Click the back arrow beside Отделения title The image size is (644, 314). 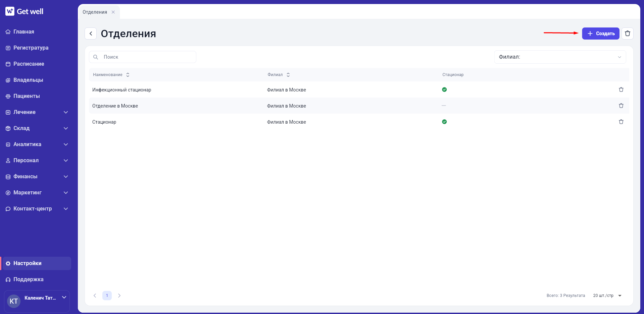point(91,34)
